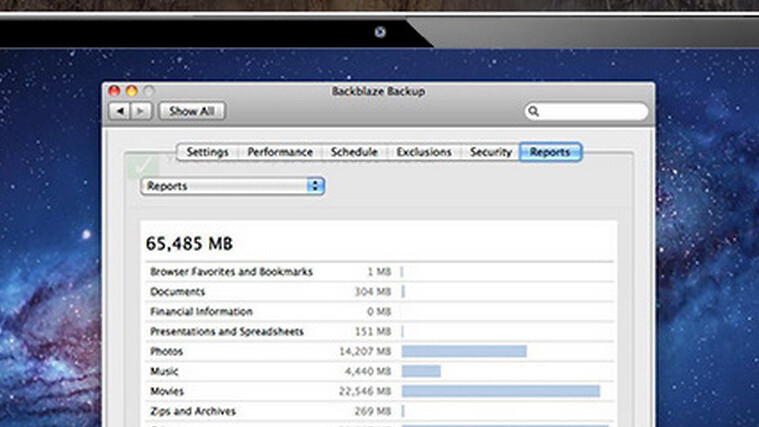
Task: Select the Photos row label
Action: (167, 351)
